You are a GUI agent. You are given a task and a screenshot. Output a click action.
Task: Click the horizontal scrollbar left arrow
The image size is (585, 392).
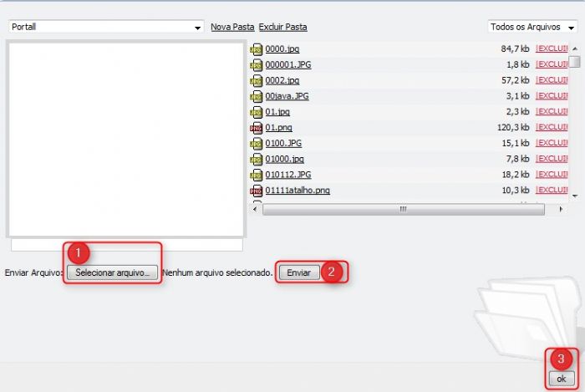(x=255, y=209)
